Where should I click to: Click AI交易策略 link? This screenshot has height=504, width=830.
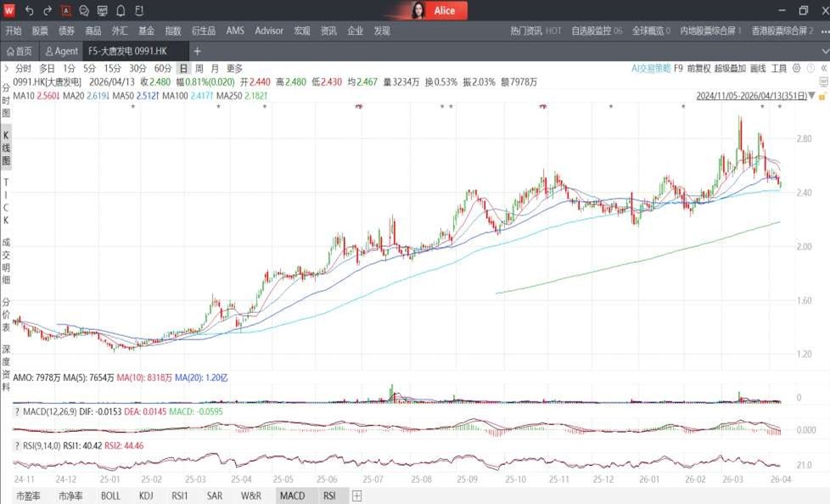[x=651, y=68]
